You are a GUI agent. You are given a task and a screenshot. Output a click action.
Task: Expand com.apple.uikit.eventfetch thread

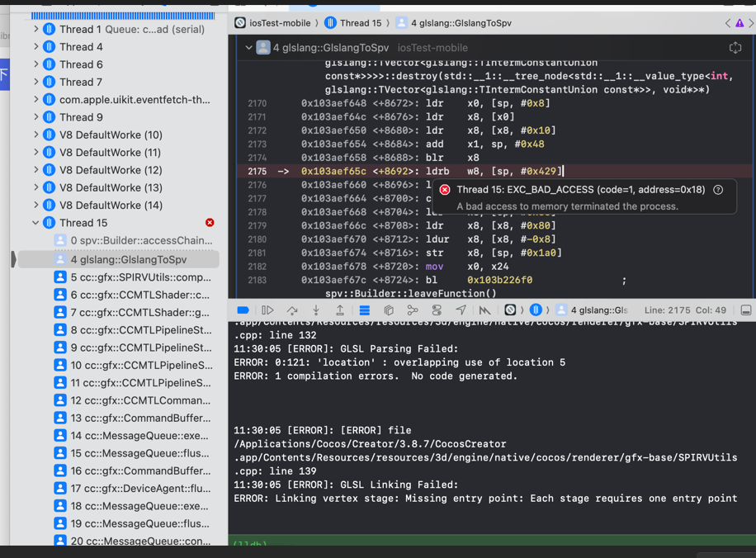pyautogui.click(x=36, y=99)
